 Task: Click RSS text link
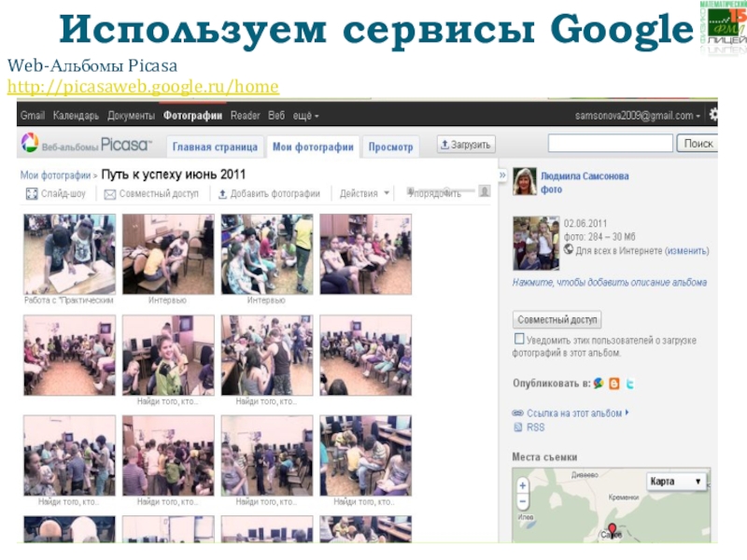(535, 427)
